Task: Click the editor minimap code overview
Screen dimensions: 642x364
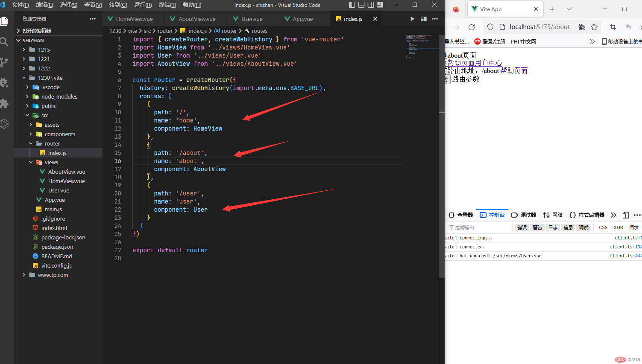Action: click(x=419, y=47)
